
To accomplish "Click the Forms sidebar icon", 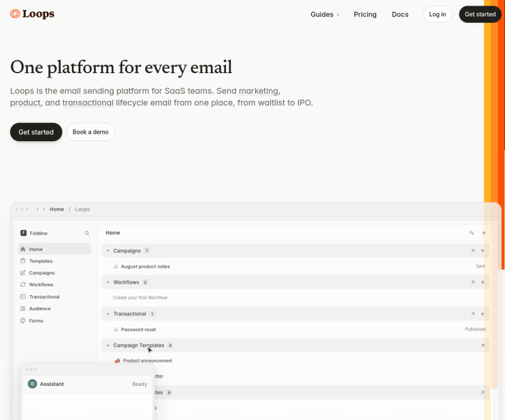I will pyautogui.click(x=23, y=320).
